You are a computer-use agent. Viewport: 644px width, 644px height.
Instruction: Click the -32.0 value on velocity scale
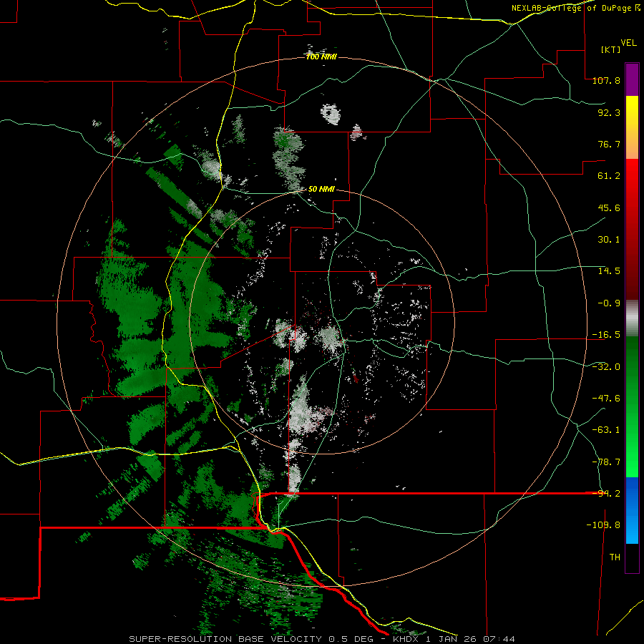pyautogui.click(x=606, y=367)
